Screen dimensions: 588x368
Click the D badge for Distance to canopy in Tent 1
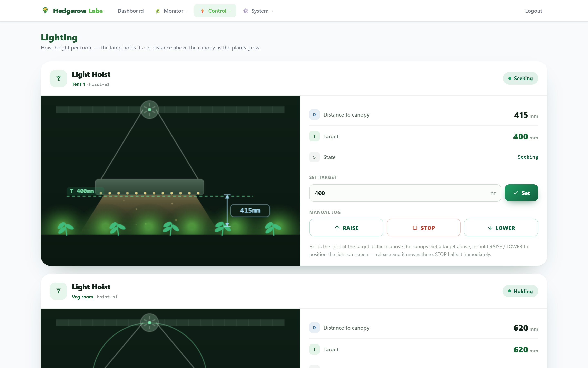click(314, 115)
